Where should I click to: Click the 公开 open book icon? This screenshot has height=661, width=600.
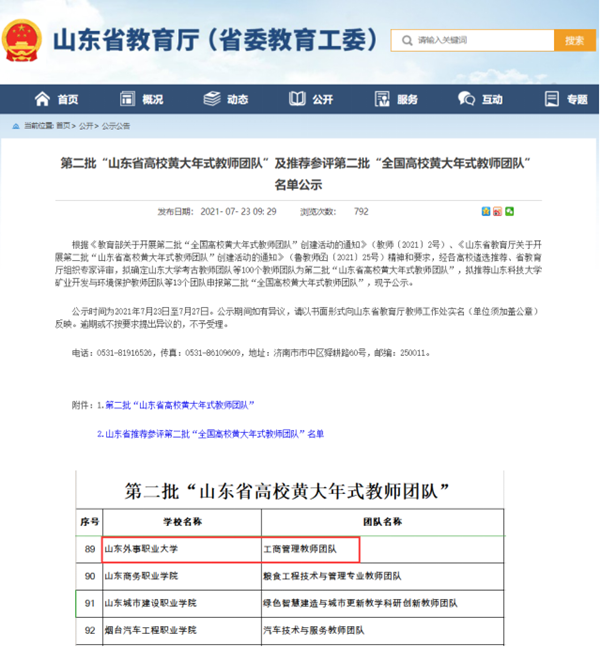(297, 99)
